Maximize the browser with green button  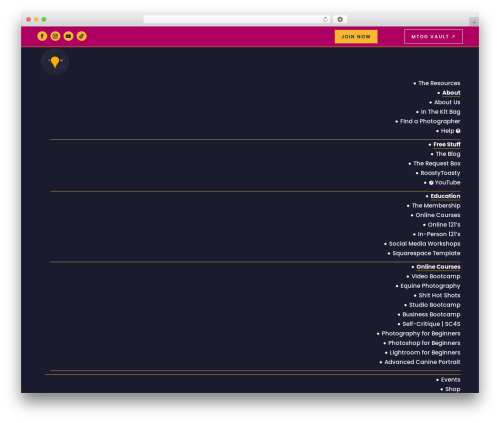point(44,19)
